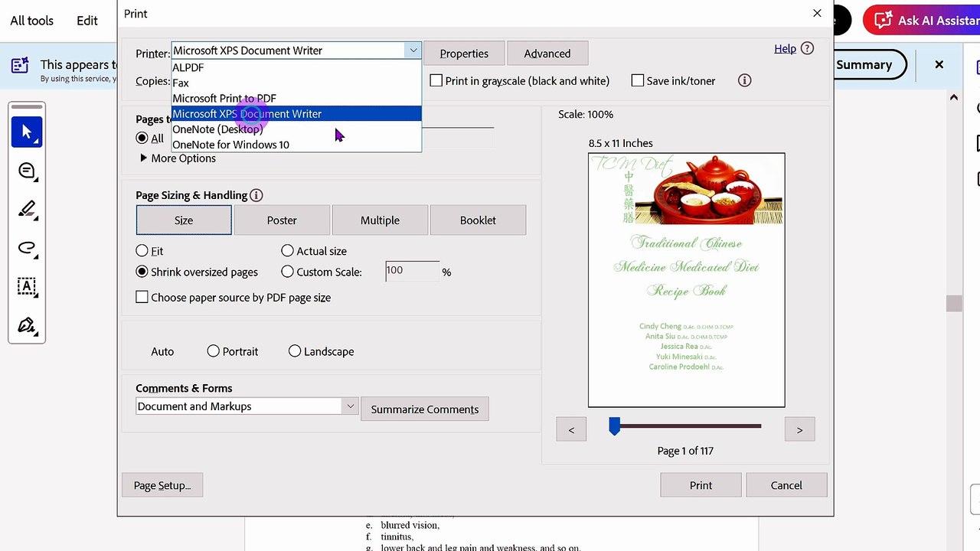Open All tools menu in Acrobat
The width and height of the screenshot is (980, 551).
point(32,21)
